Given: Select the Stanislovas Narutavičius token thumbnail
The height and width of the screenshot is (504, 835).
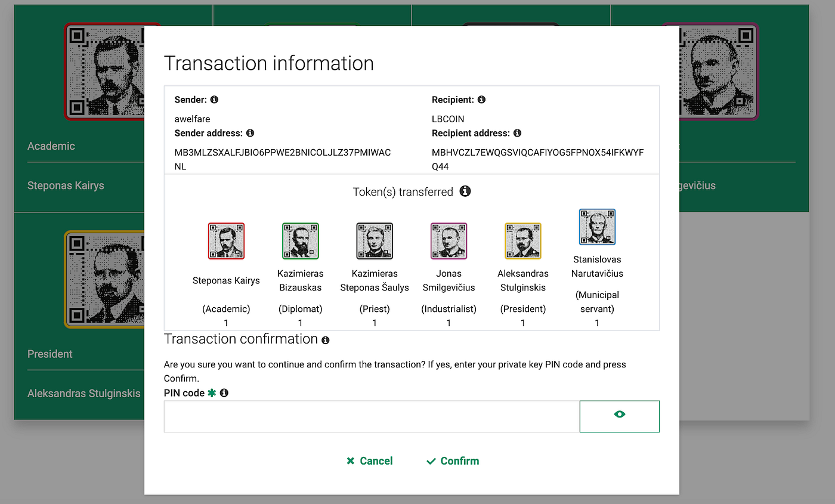Looking at the screenshot, I should [597, 227].
